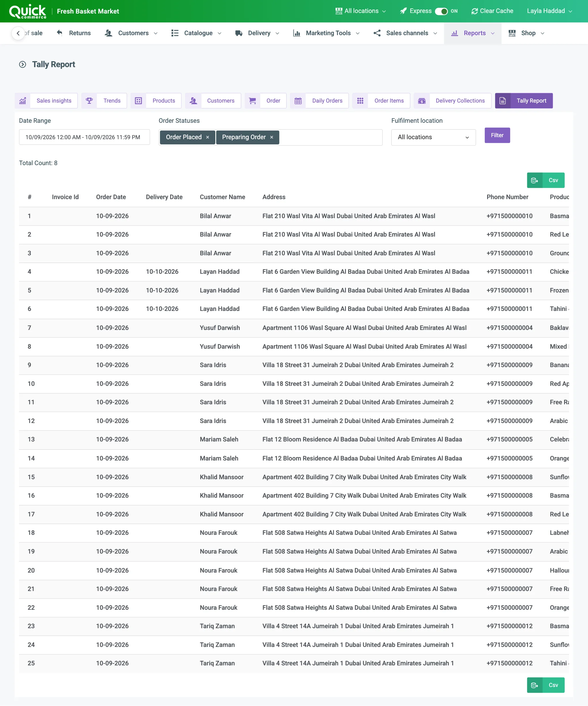Expand the All locations header menu
The image size is (588, 706).
point(360,11)
